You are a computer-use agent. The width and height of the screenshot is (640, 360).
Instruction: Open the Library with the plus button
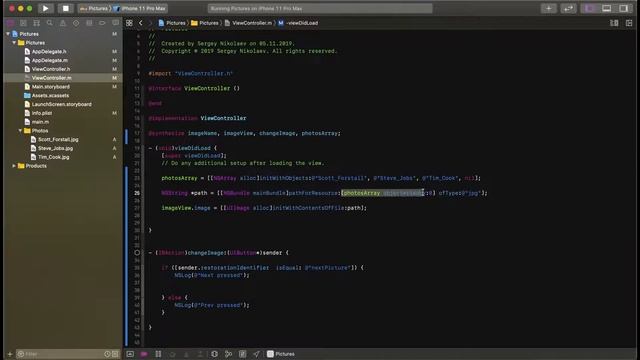(x=549, y=8)
